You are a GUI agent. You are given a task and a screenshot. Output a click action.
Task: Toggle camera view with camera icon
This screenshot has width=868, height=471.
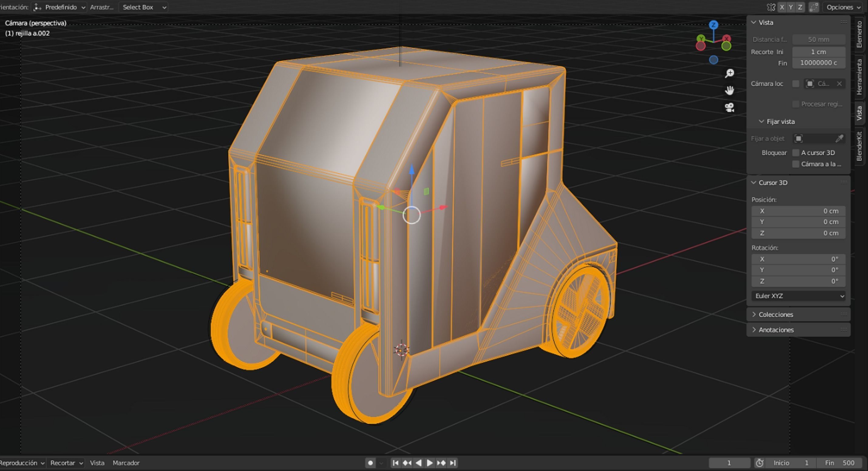point(730,107)
